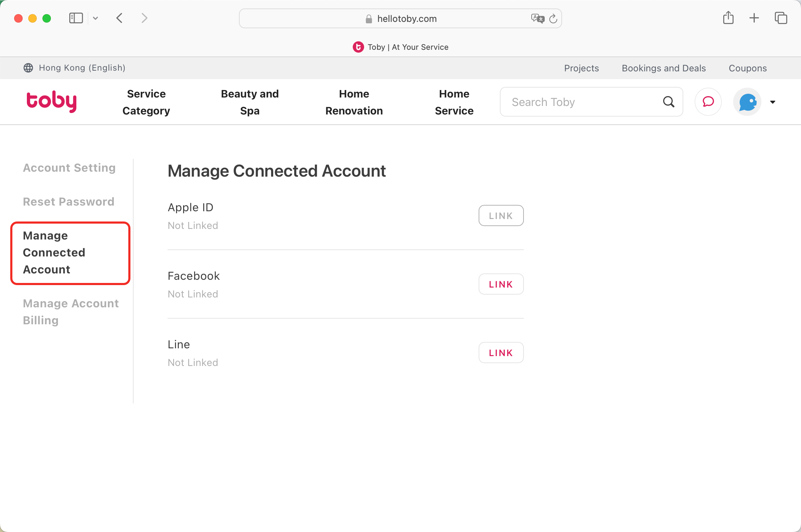801x532 pixels.
Task: Show the tab overview icon
Action: click(x=780, y=18)
